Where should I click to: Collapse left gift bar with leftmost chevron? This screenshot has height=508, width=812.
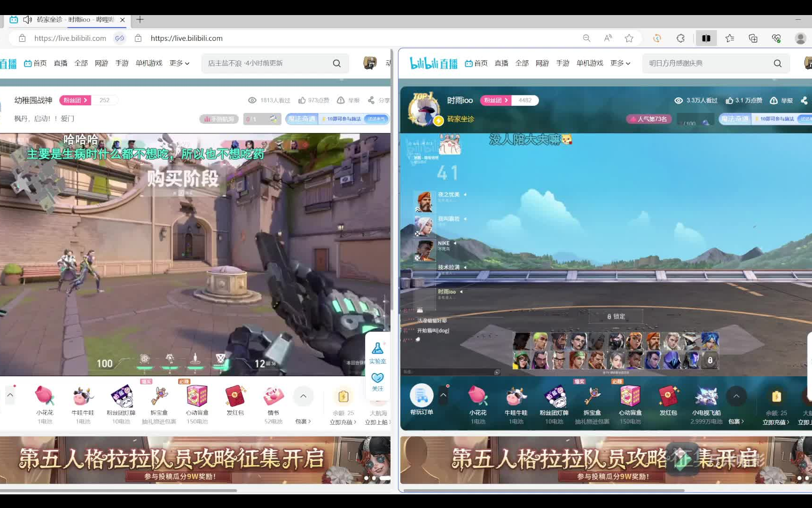(x=10, y=395)
